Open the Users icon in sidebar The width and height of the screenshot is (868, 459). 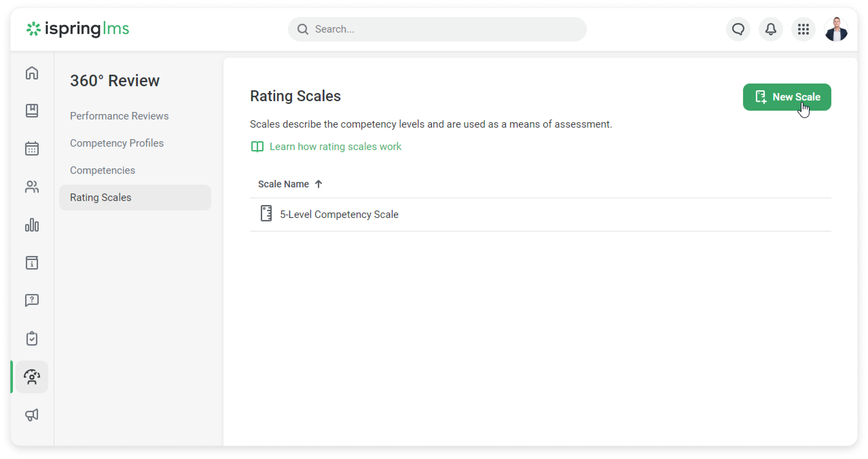coord(32,187)
